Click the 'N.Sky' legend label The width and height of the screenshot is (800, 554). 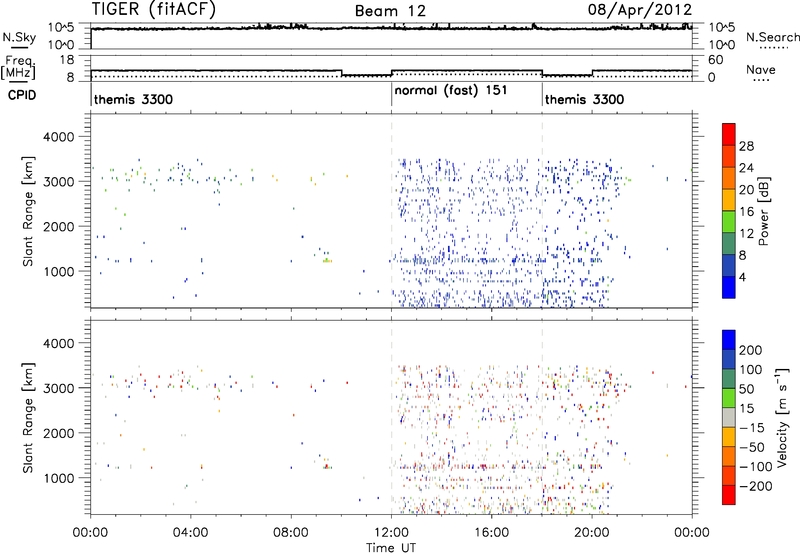pos(19,37)
